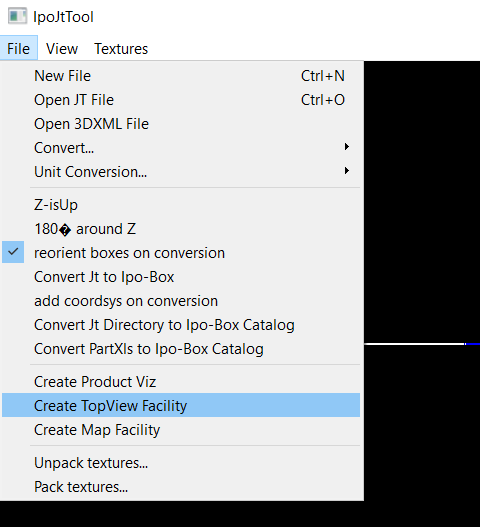The image size is (480, 527).
Task: Expand the Unit Conversion... submenu arrow
Action: 347,170
